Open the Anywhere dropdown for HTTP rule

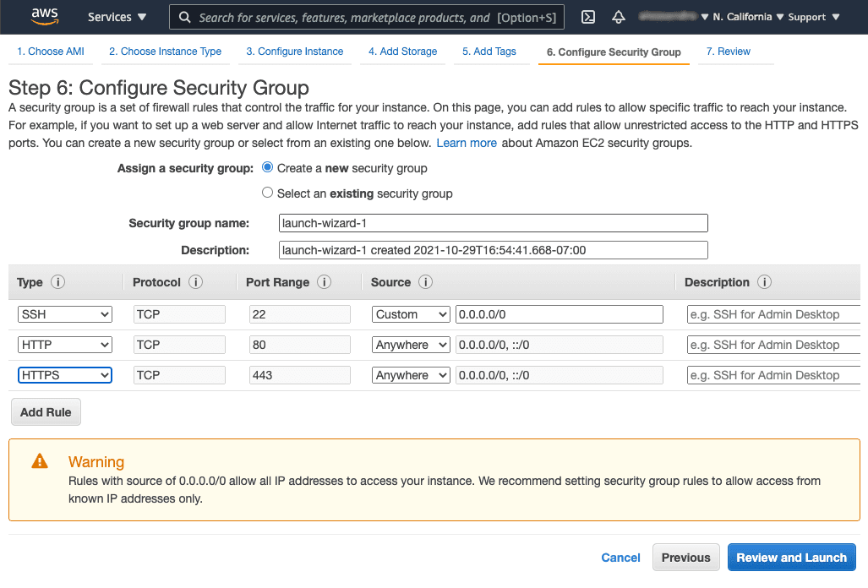click(411, 344)
